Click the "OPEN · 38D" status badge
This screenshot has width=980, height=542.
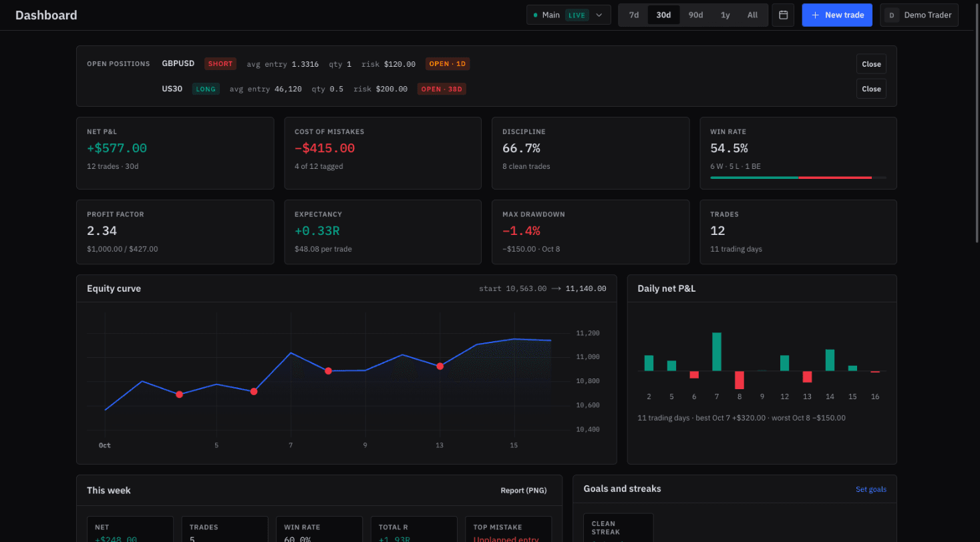[442, 89]
